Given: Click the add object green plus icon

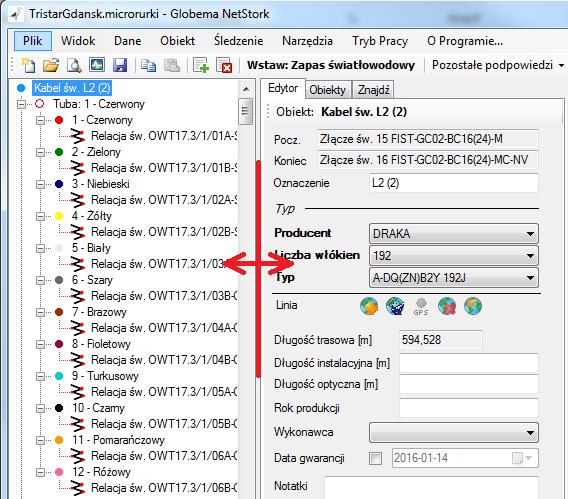Looking at the screenshot, I should (x=201, y=66).
